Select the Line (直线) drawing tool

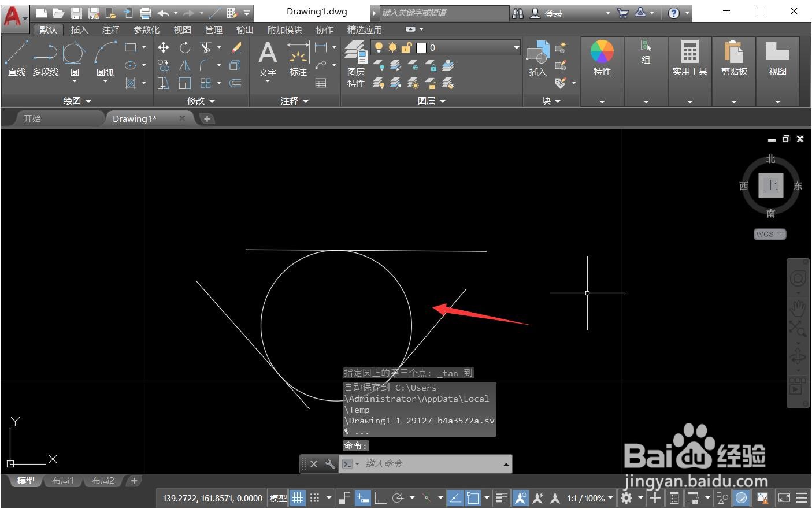[16, 58]
